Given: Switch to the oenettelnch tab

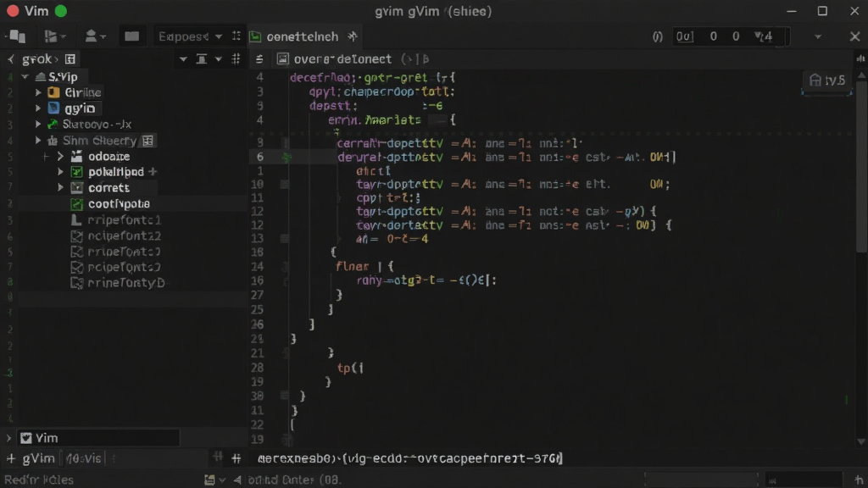Looking at the screenshot, I should (302, 36).
